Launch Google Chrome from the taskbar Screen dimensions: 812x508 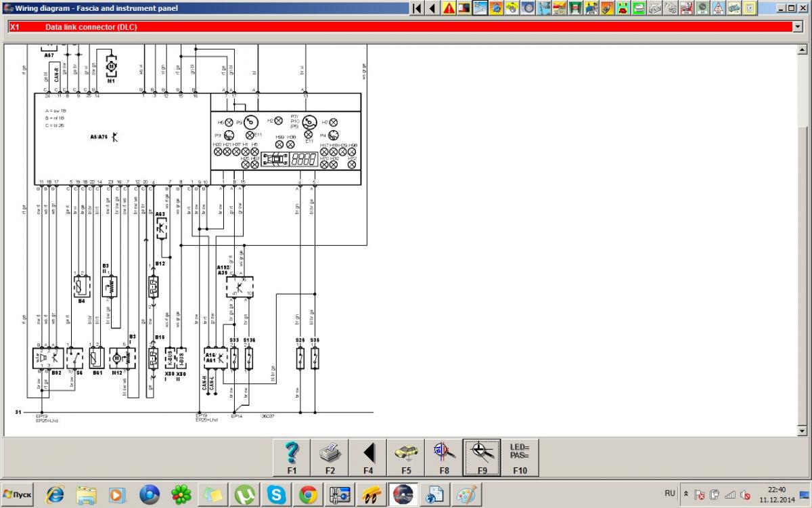[x=308, y=494]
